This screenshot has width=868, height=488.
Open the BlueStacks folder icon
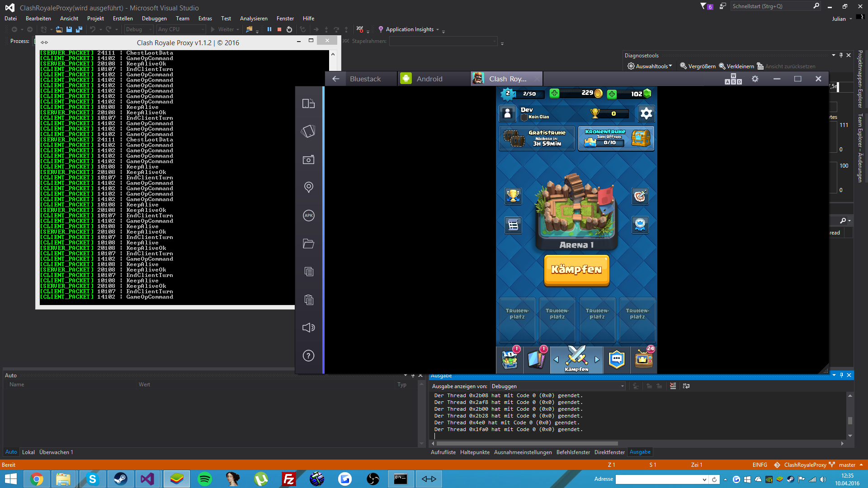308,244
